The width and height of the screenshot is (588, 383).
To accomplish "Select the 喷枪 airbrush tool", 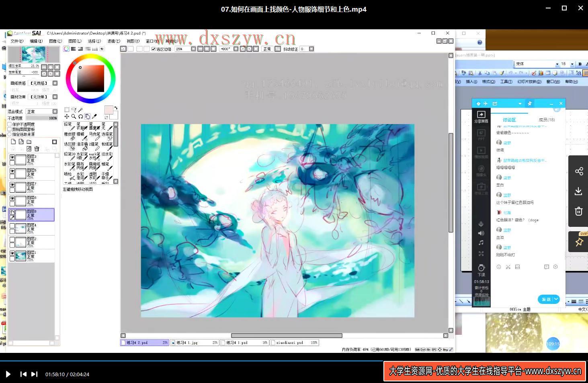I will point(69,176).
